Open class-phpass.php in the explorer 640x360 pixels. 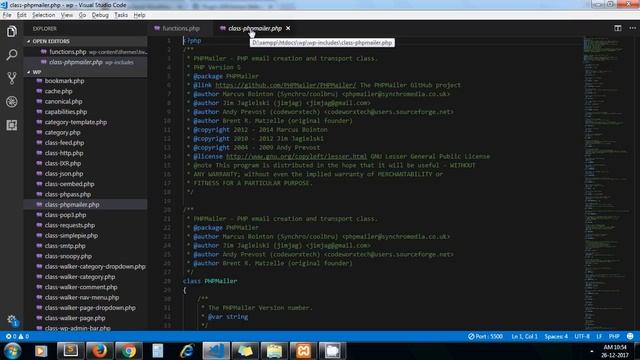pyautogui.click(x=86, y=194)
